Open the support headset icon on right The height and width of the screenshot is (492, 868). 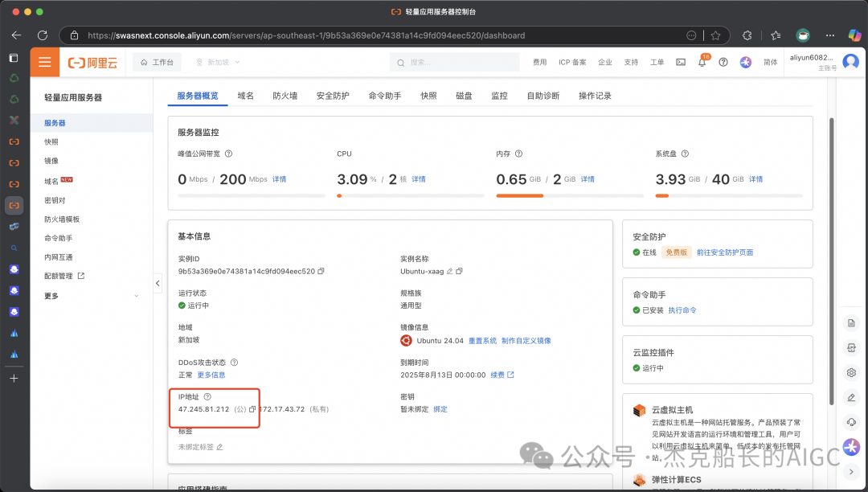coord(851,422)
